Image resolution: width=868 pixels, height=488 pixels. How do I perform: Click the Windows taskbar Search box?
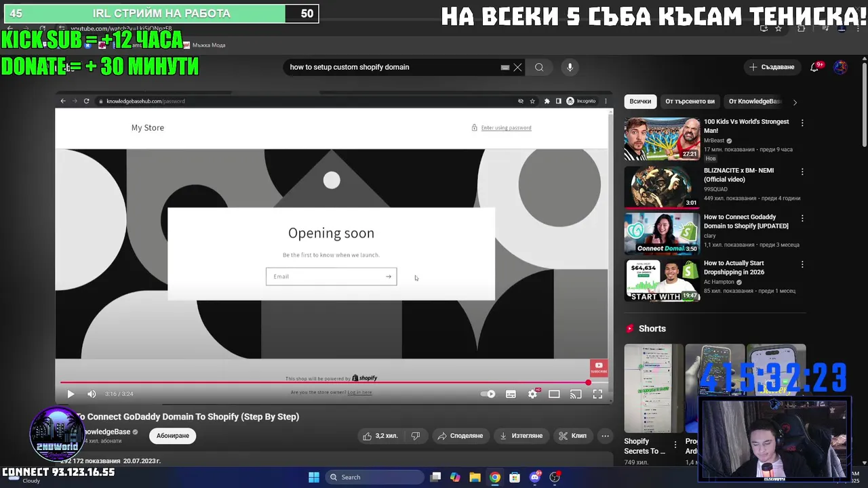[x=374, y=477]
